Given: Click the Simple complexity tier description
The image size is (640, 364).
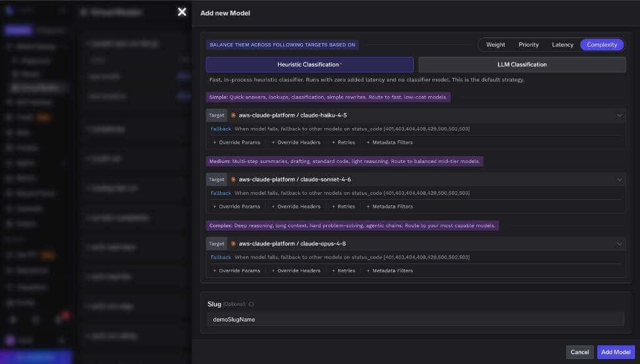Looking at the screenshot, I should [x=328, y=97].
